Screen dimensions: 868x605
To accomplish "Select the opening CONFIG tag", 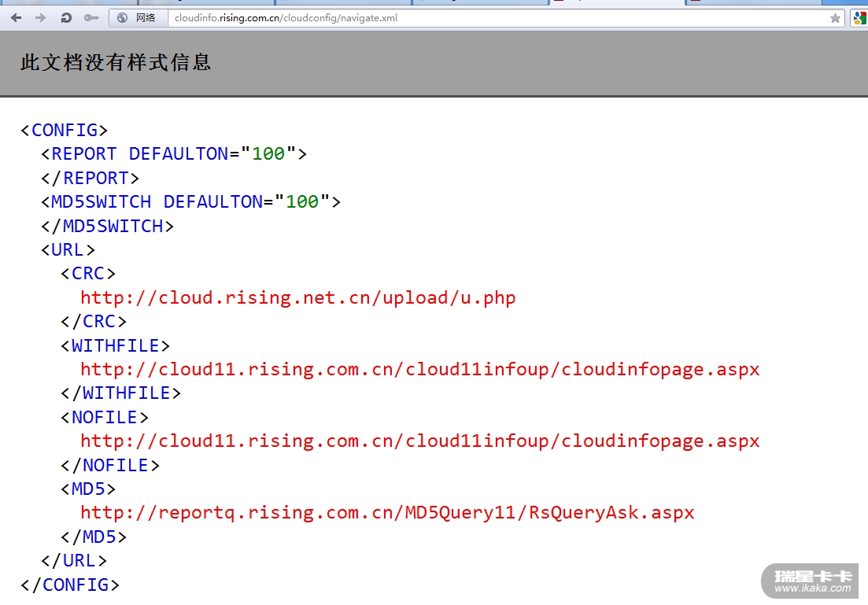I will [x=65, y=130].
